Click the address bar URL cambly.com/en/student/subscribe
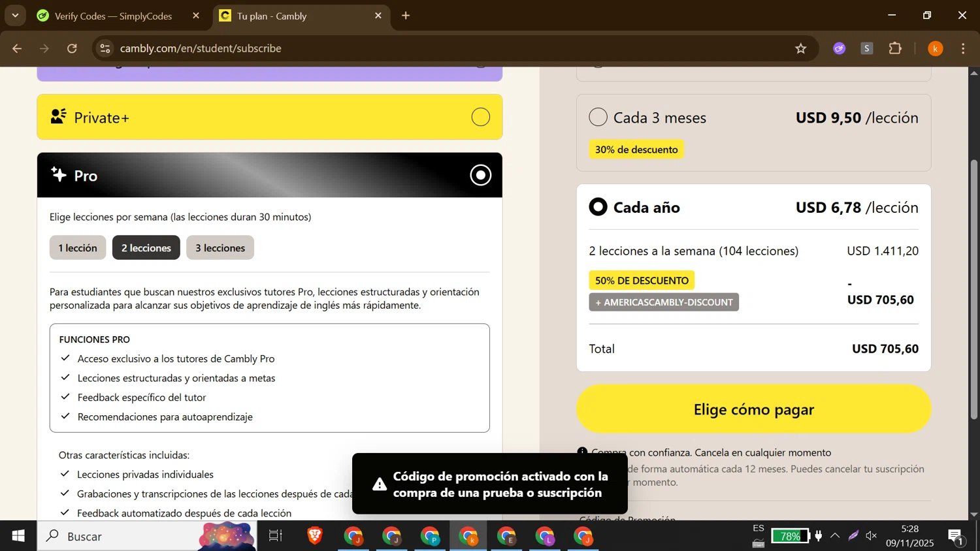This screenshot has height=551, width=980. [201, 48]
